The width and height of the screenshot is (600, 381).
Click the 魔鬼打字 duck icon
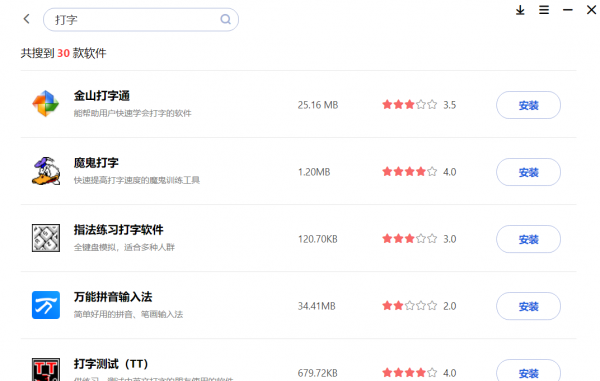[x=46, y=171]
